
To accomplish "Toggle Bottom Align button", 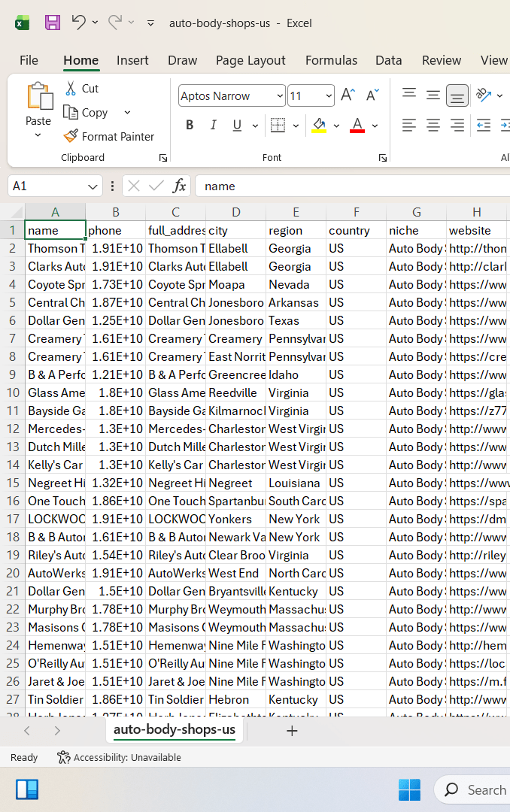I will click(457, 95).
